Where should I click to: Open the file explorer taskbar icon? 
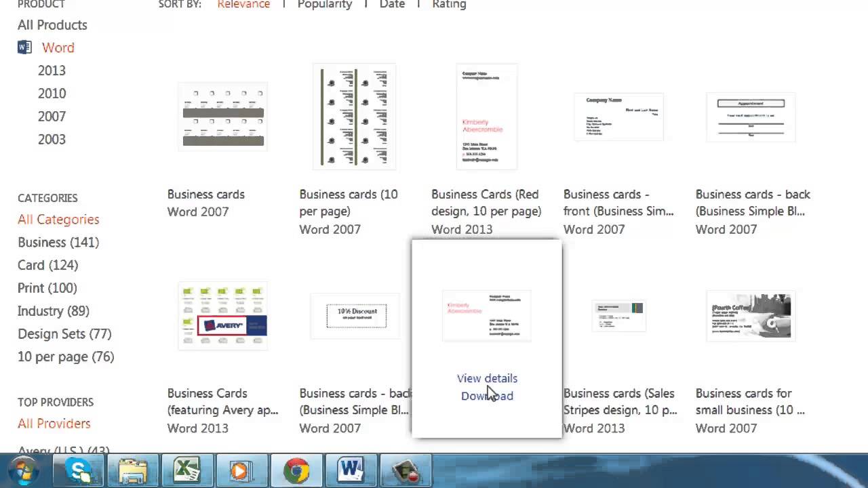click(x=133, y=471)
